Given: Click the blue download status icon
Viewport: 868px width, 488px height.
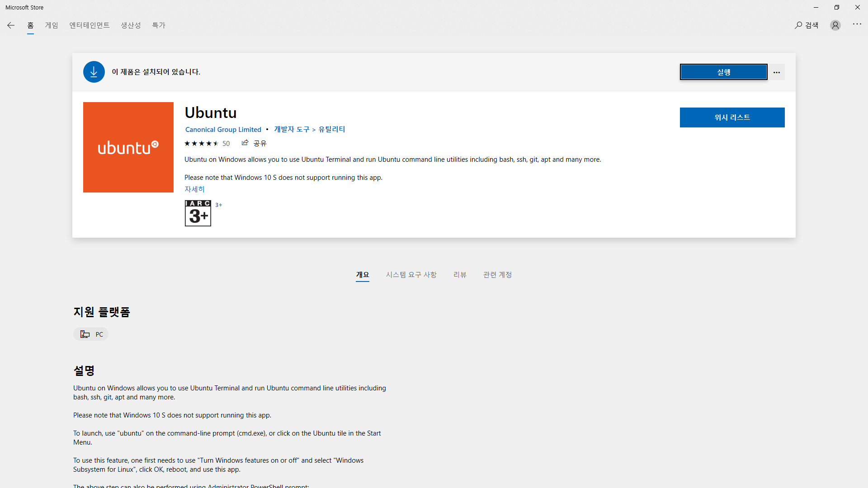Looking at the screenshot, I should click(x=94, y=72).
